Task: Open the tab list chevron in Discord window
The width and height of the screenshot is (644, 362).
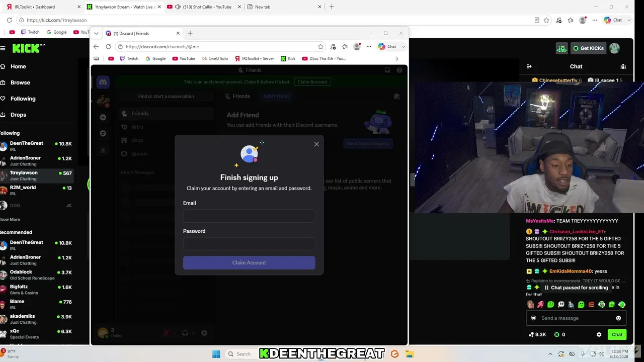Action: coord(96,33)
